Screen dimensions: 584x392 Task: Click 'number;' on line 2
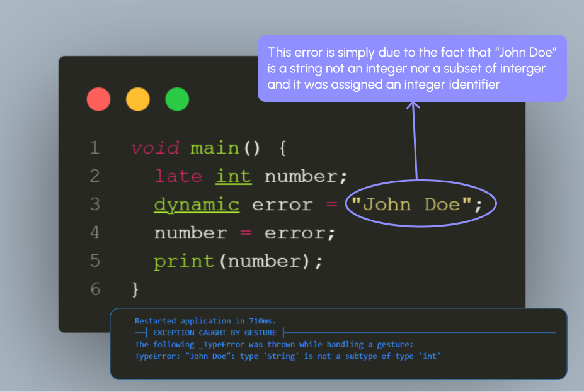(306, 176)
